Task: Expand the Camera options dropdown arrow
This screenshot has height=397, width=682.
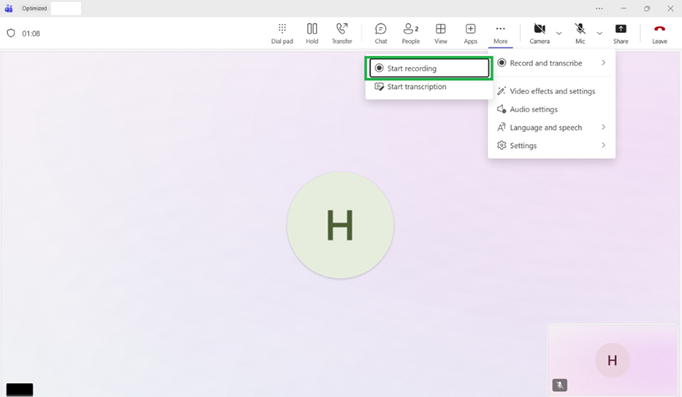Action: [559, 33]
